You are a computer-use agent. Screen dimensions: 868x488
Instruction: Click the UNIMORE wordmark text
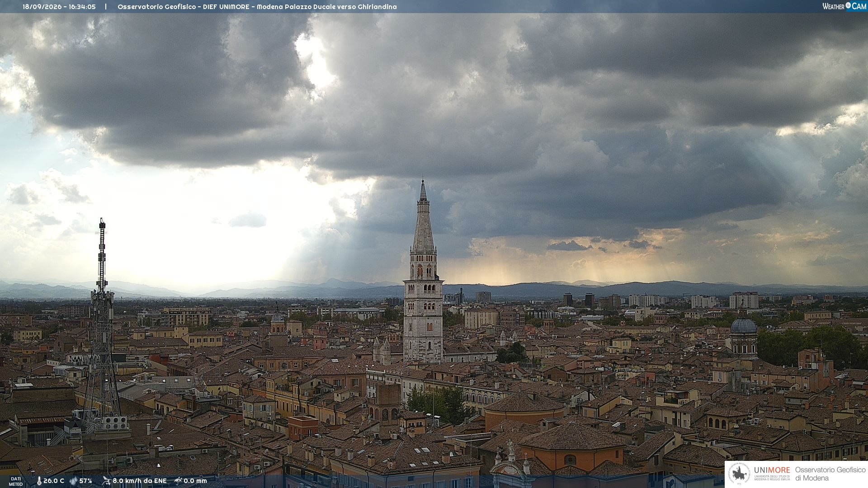tap(772, 470)
